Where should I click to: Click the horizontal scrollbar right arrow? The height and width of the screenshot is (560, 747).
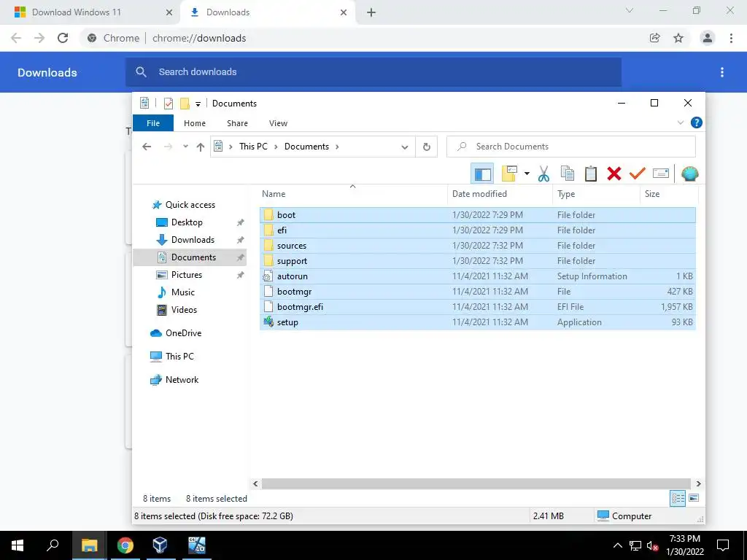click(x=698, y=484)
